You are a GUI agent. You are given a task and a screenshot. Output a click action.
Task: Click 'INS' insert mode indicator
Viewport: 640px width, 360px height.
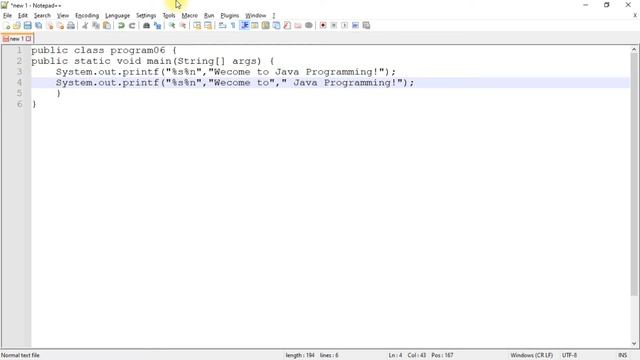click(x=622, y=356)
